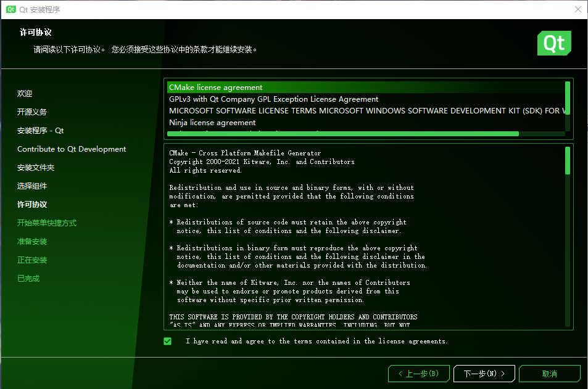The height and width of the screenshot is (389, 588).
Task: Click the 安装文件夹 sidebar step
Action: click(36, 168)
